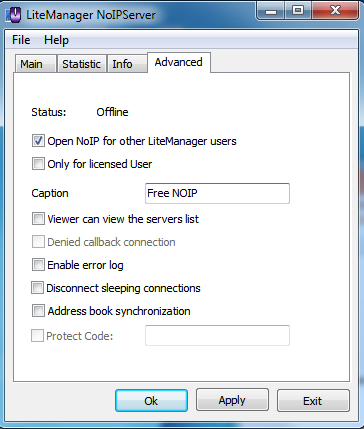
Task: Click the Exit button
Action: click(x=313, y=400)
